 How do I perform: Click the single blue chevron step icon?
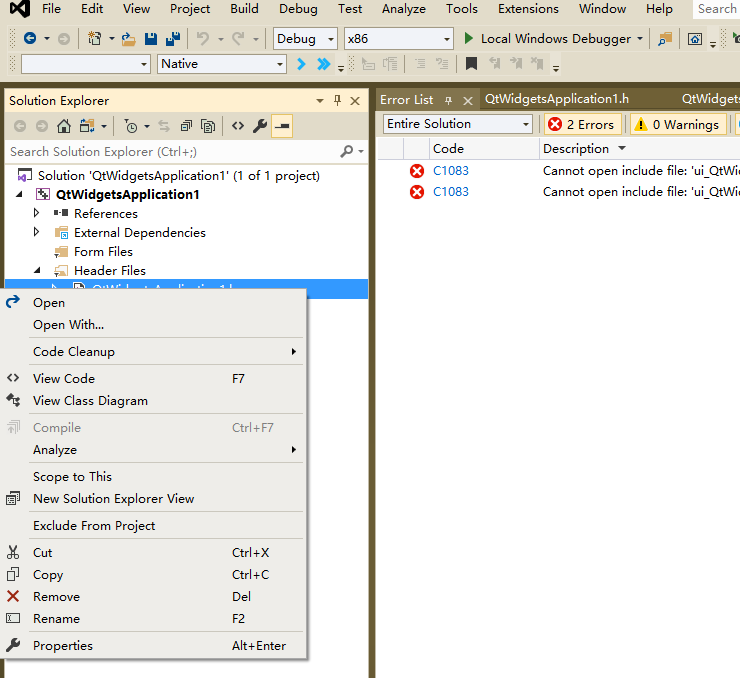click(x=301, y=64)
